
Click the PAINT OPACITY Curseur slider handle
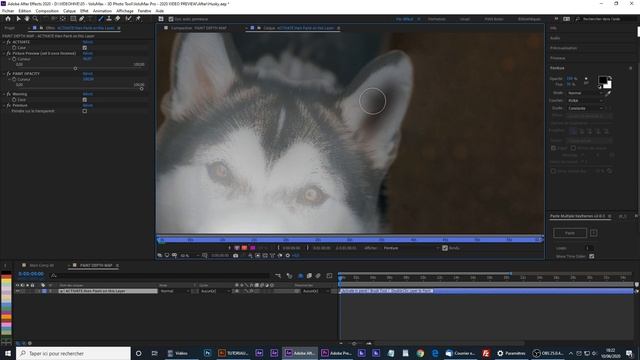[142, 89]
